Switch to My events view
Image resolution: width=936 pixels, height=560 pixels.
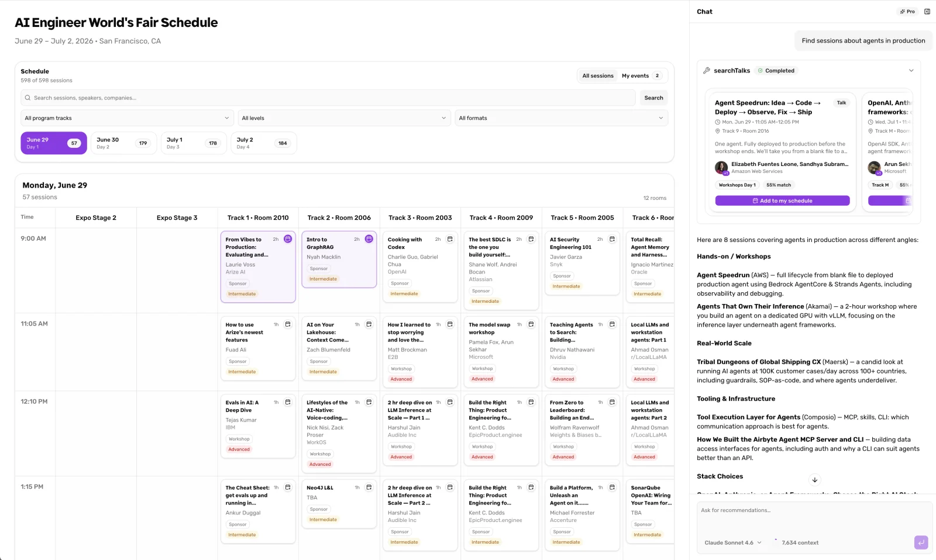(x=642, y=76)
